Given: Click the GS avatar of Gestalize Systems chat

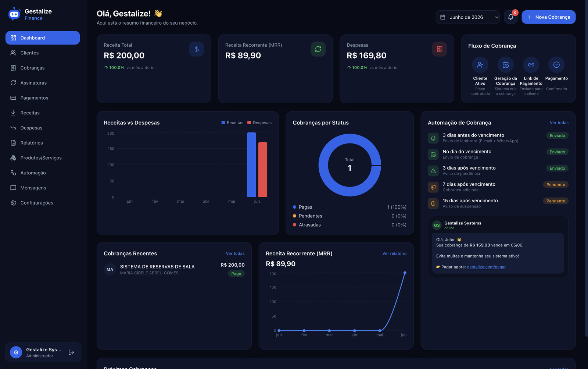Looking at the screenshot, I should point(437,226).
